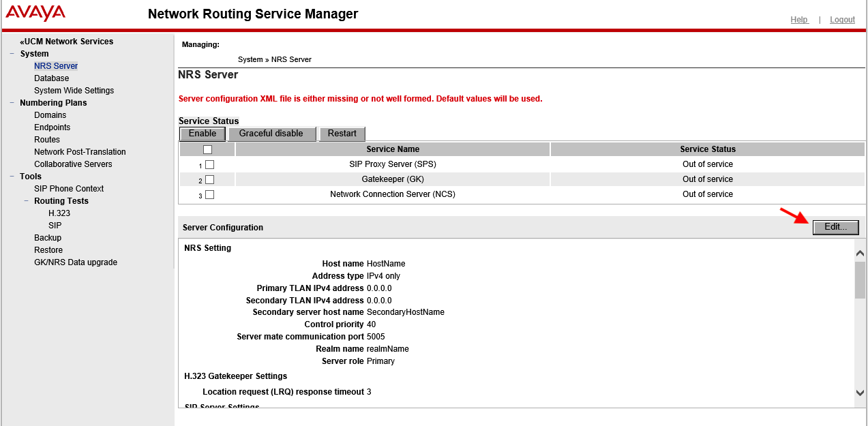Collapse the System tree section
Image resolution: width=868 pixels, height=426 pixels.
(12, 54)
